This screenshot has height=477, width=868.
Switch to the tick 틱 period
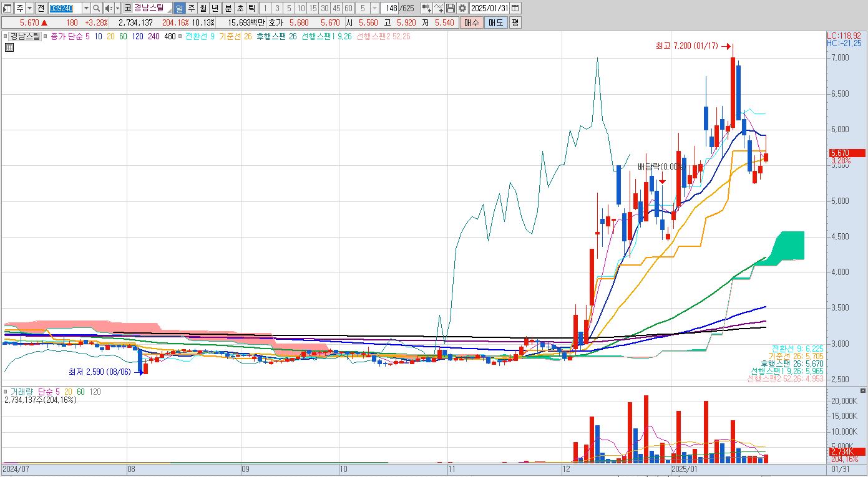251,8
